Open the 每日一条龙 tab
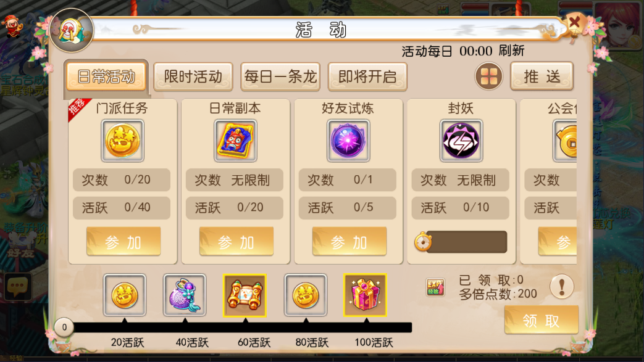The height and width of the screenshot is (362, 644). click(280, 76)
